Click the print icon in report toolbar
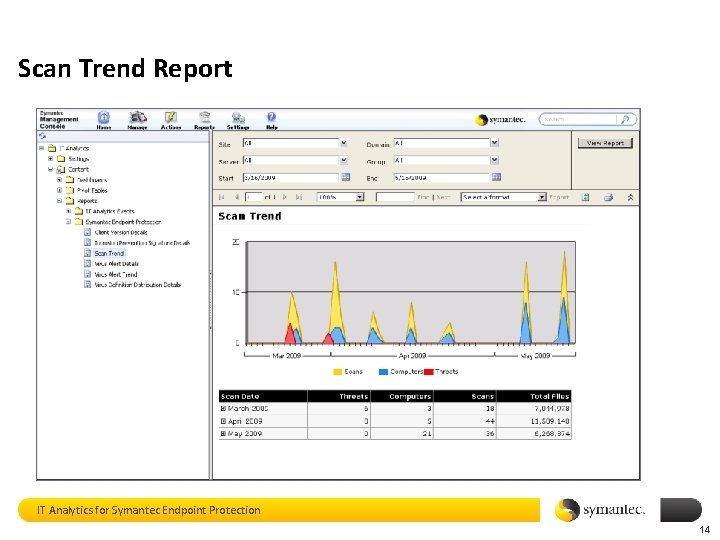This screenshot has width=720, height=540. click(x=608, y=197)
